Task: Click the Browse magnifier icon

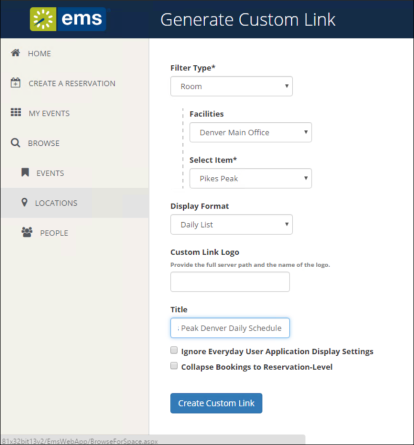Action: coord(15,143)
